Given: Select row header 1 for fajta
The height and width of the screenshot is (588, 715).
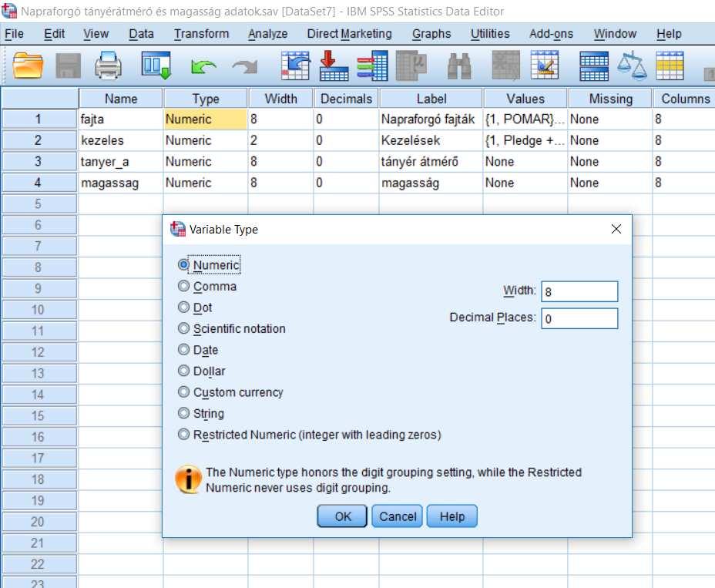Looking at the screenshot, I should click(x=39, y=119).
